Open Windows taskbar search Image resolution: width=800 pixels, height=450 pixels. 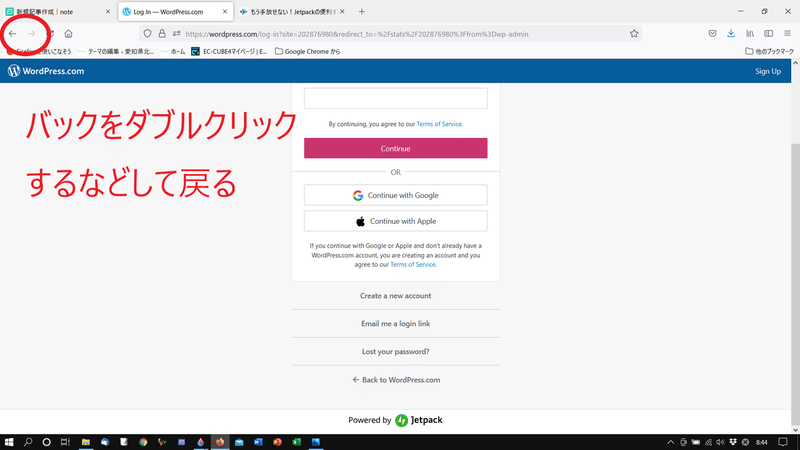28,442
